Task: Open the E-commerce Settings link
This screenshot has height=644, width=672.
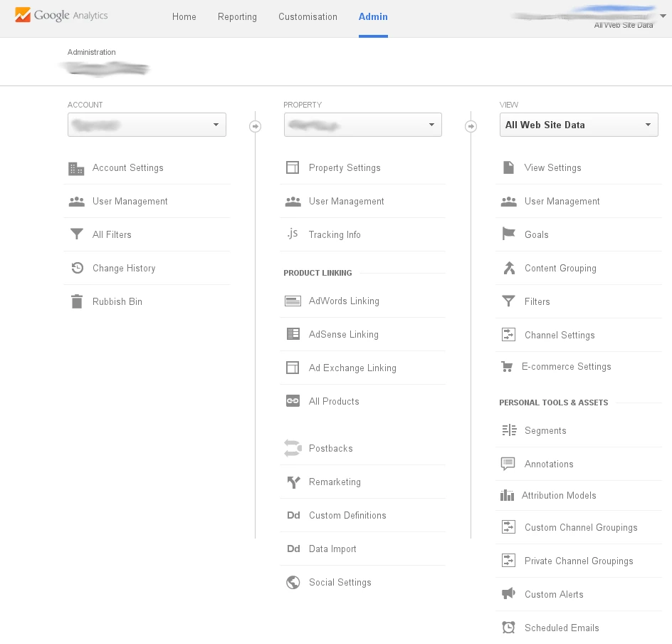Action: coord(567,367)
